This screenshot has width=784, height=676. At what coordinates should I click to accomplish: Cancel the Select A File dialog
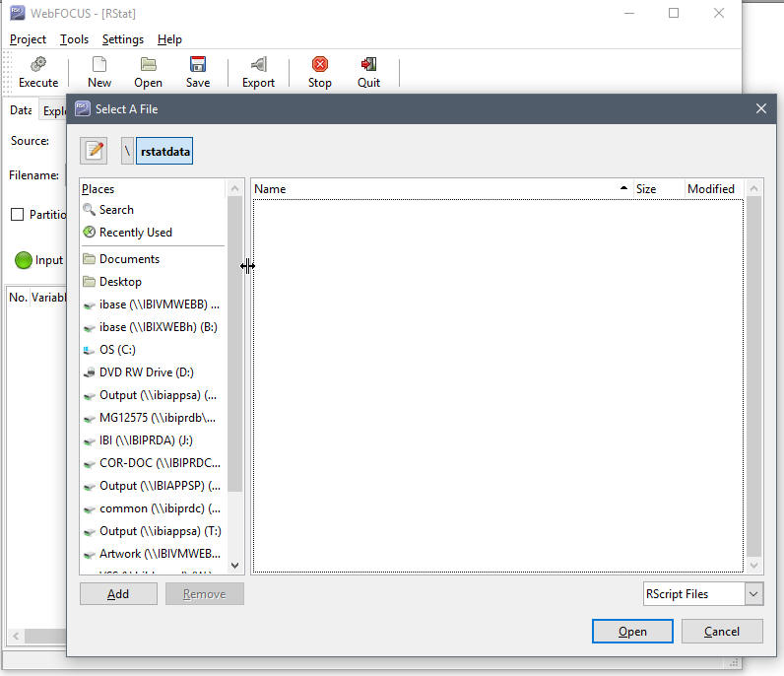722,632
